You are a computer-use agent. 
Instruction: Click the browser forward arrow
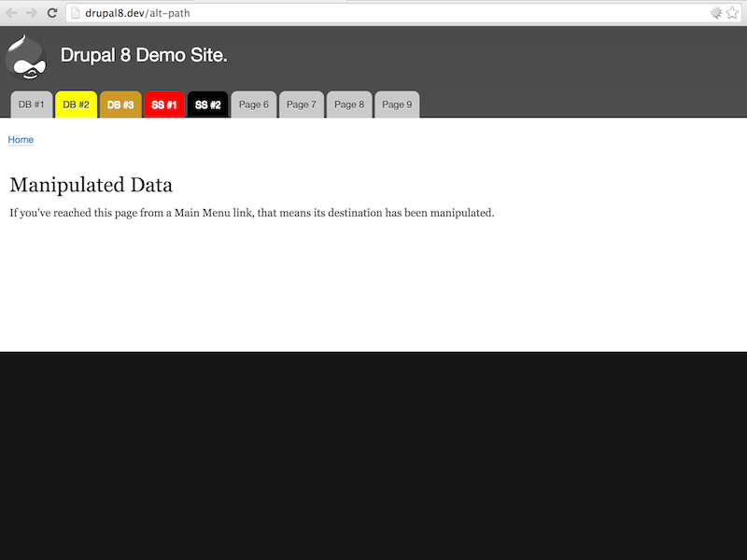[x=32, y=13]
